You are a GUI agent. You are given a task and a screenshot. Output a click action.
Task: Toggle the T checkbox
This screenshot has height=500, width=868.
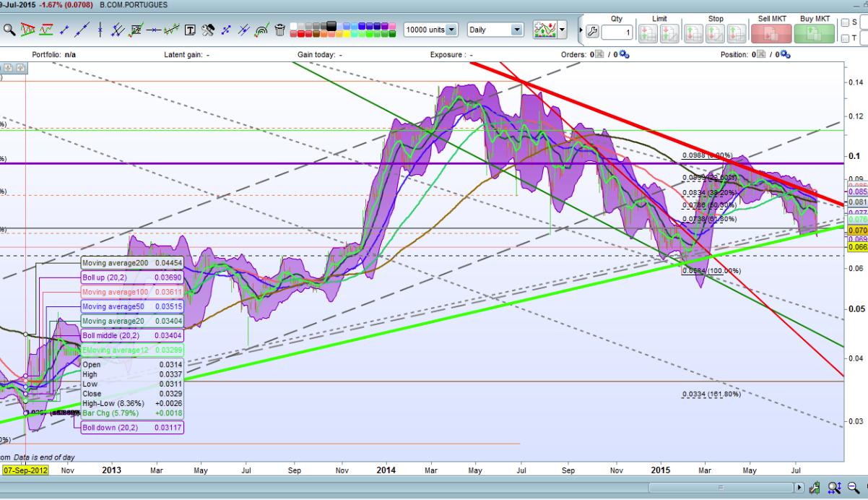tap(844, 38)
